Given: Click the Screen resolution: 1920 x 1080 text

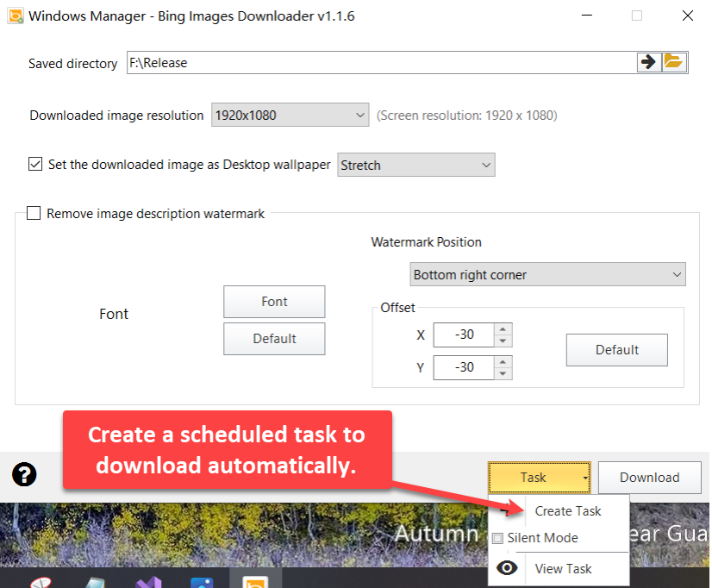Looking at the screenshot, I should coord(467,116).
